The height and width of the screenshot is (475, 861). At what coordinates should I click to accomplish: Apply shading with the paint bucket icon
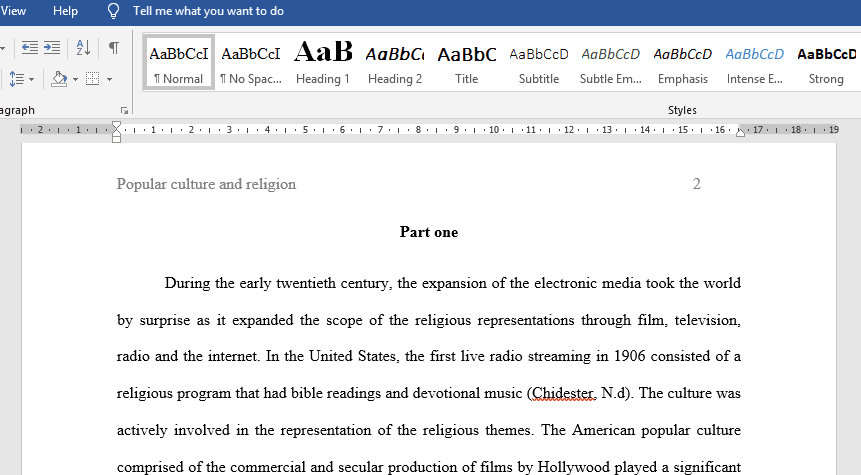click(59, 79)
